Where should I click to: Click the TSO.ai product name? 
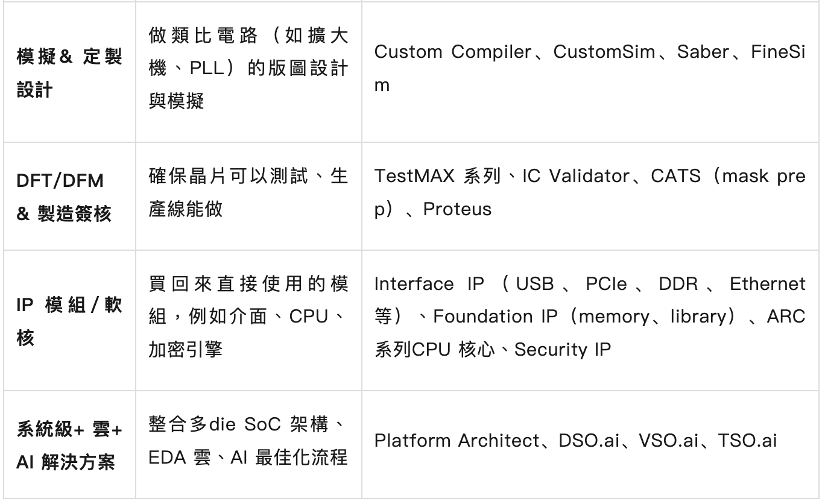748,441
